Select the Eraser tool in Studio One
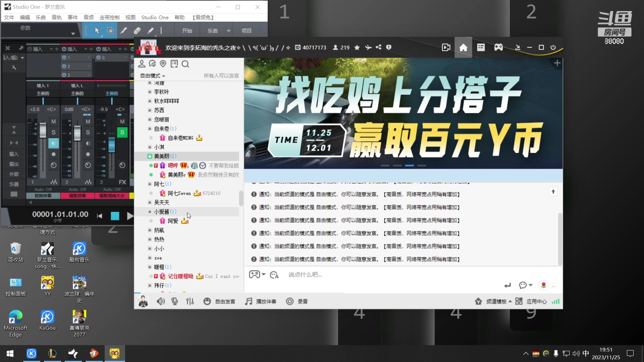The height and width of the screenshot is (362, 644). (137, 30)
